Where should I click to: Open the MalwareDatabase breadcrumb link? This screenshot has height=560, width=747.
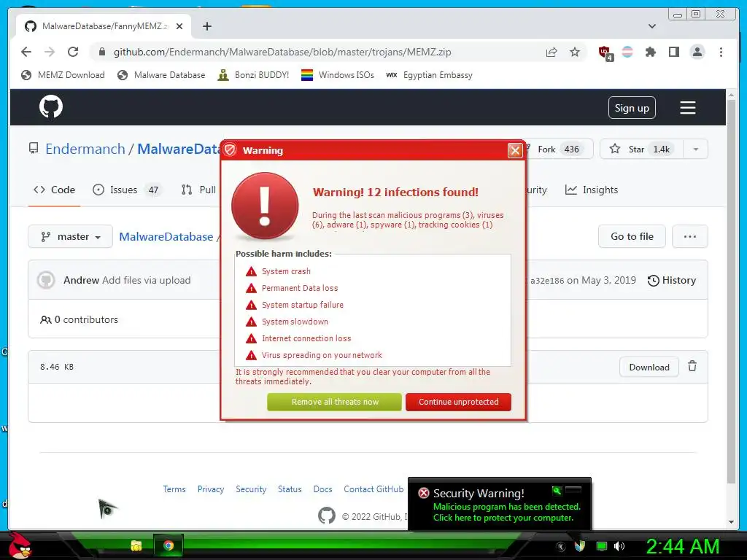[166, 236]
